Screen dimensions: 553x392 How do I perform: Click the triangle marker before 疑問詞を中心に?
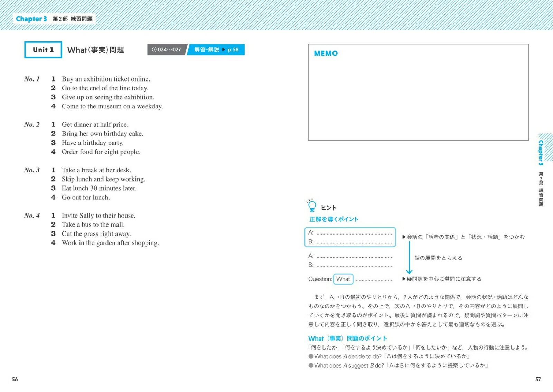coord(404,279)
